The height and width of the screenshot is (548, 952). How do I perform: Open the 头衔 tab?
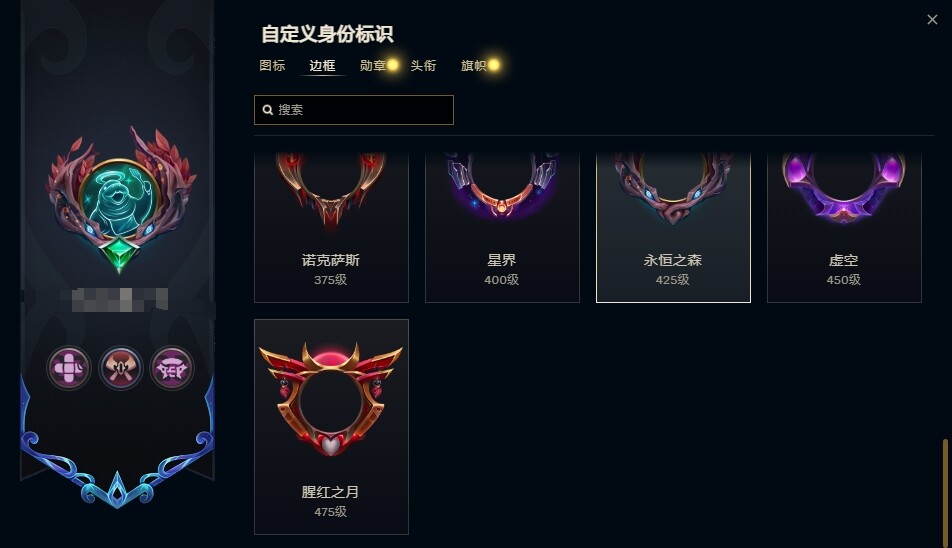pyautogui.click(x=423, y=66)
